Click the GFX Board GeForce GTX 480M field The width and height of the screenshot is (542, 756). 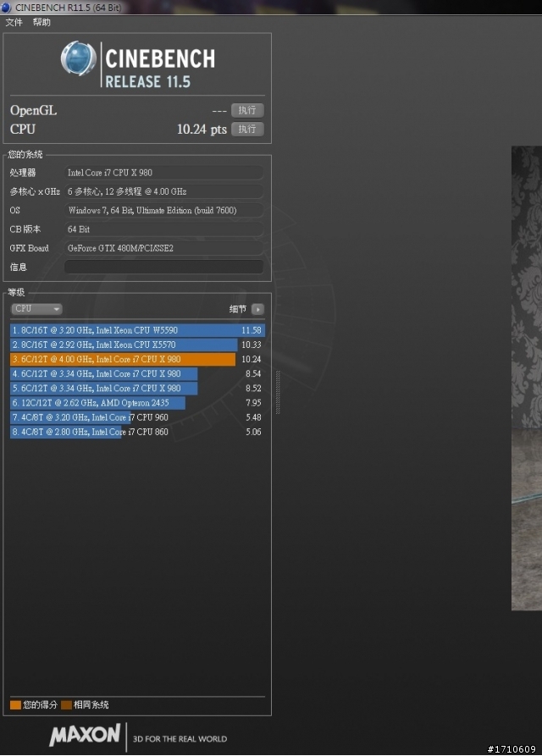click(x=164, y=248)
